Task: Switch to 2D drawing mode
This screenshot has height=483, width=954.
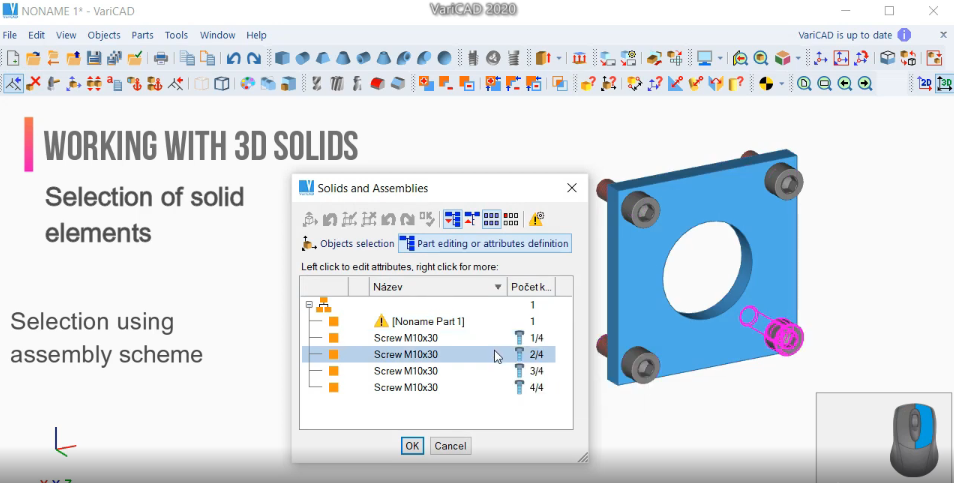Action: click(x=924, y=84)
